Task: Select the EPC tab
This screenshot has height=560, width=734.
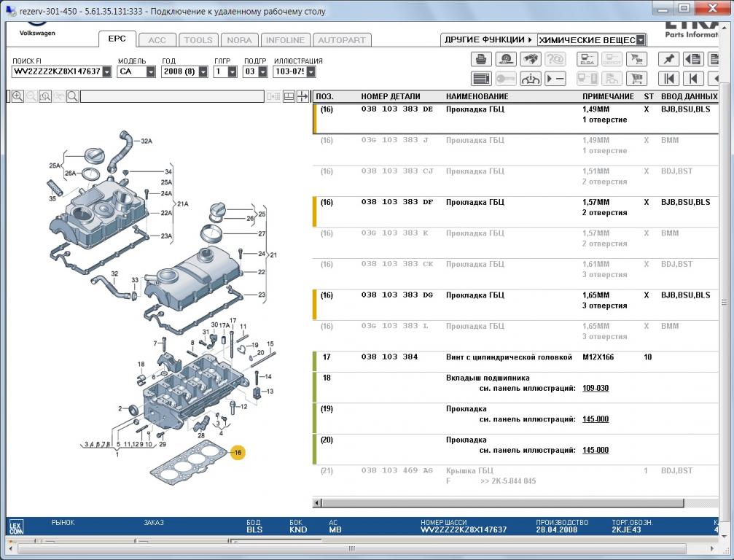Action: coord(117,39)
